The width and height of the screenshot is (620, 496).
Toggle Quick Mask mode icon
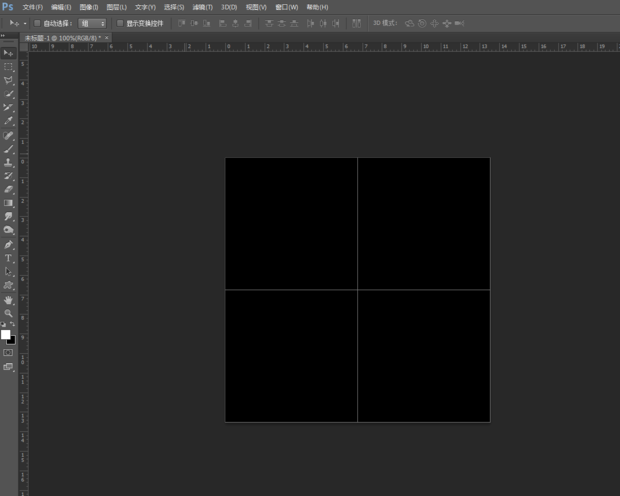tap(8, 352)
